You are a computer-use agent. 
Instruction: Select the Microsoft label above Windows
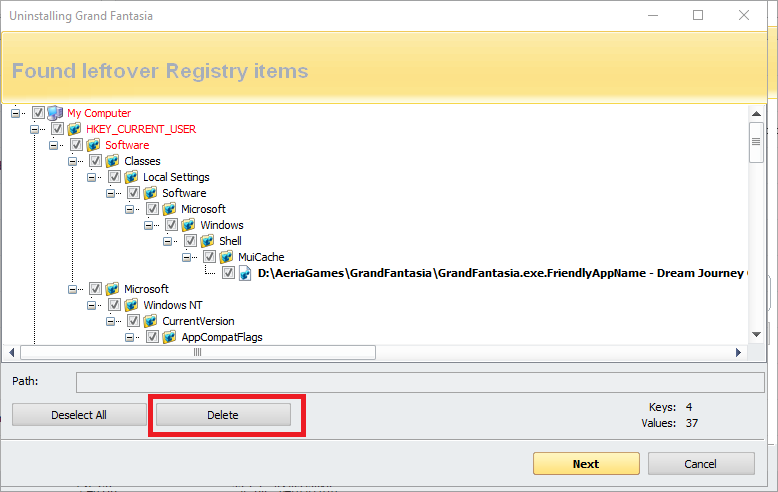click(203, 209)
